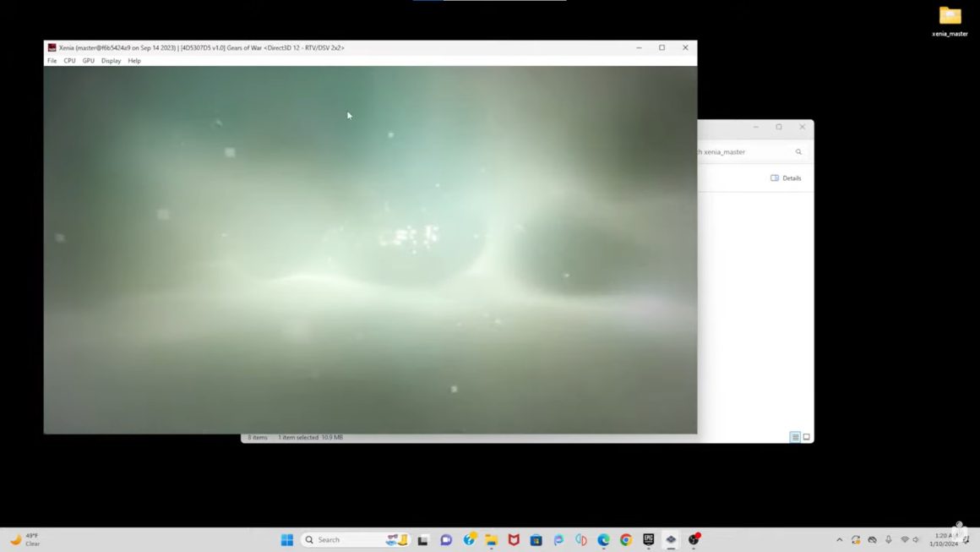
Task: Switch to details list view in Explorer
Action: click(795, 437)
